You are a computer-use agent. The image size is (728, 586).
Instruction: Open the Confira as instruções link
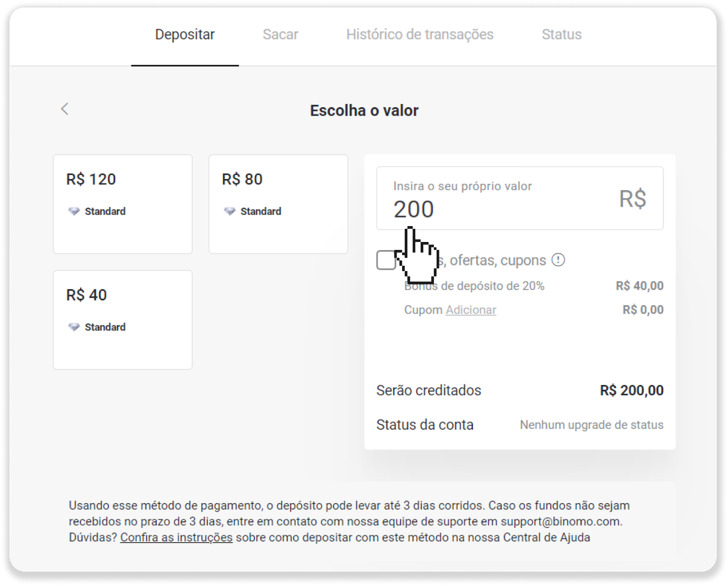coord(176,537)
